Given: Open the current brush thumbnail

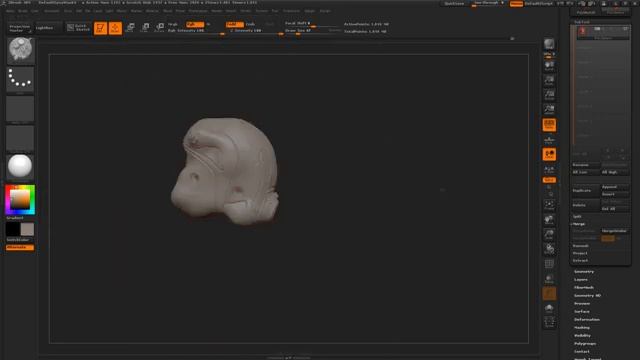Looking at the screenshot, I should (20, 50).
